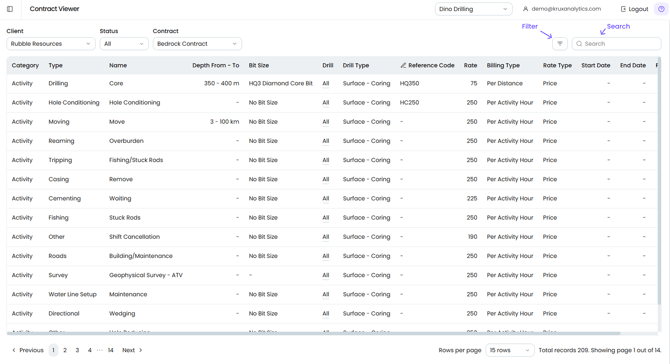Click the pencil icon beside Reference Code
The height and width of the screenshot is (364, 670).
click(x=403, y=65)
